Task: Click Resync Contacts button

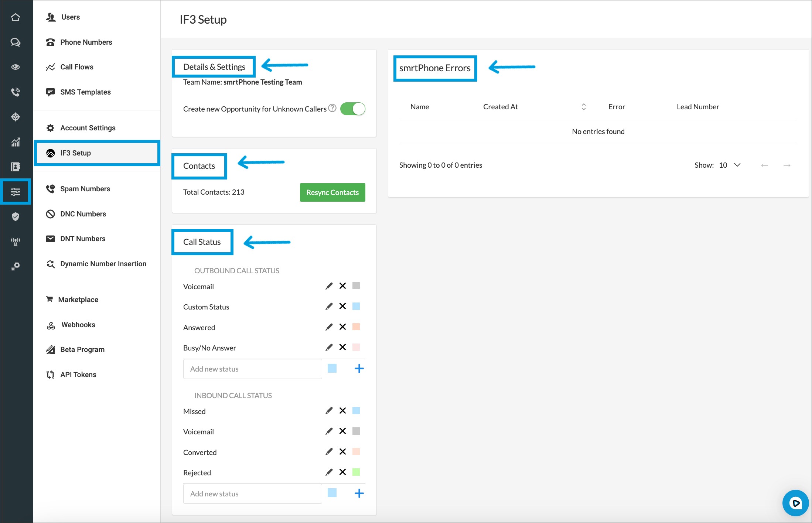Action: (x=332, y=192)
